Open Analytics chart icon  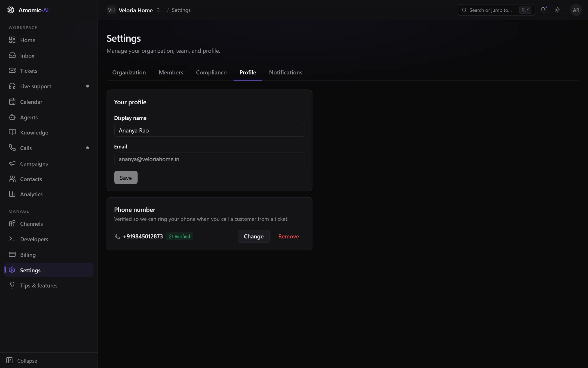click(12, 194)
